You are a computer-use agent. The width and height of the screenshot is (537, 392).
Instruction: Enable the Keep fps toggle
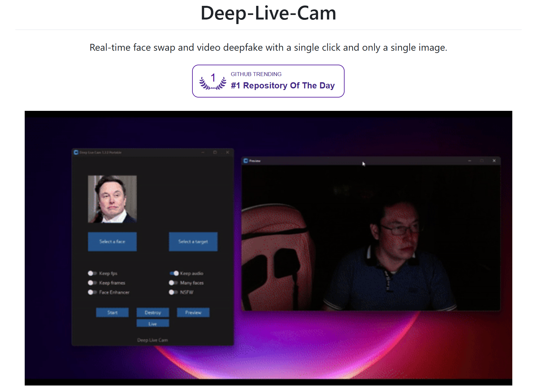tap(91, 273)
